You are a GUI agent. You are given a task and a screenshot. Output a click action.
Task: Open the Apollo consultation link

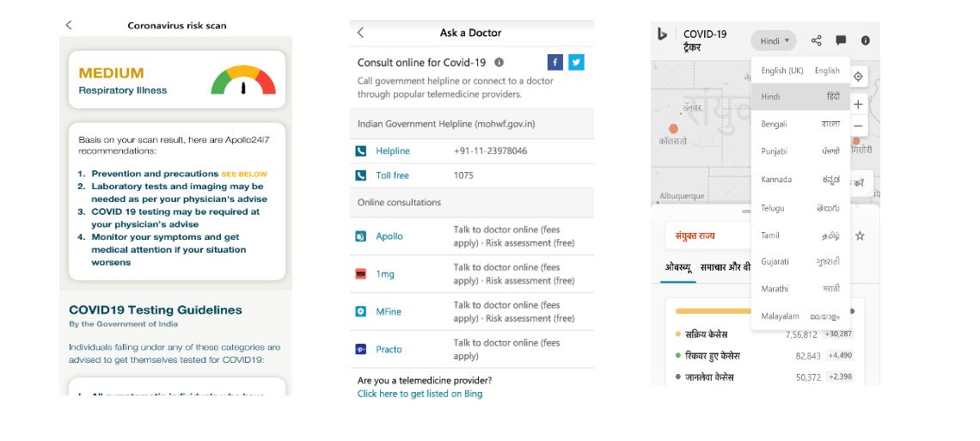(389, 236)
